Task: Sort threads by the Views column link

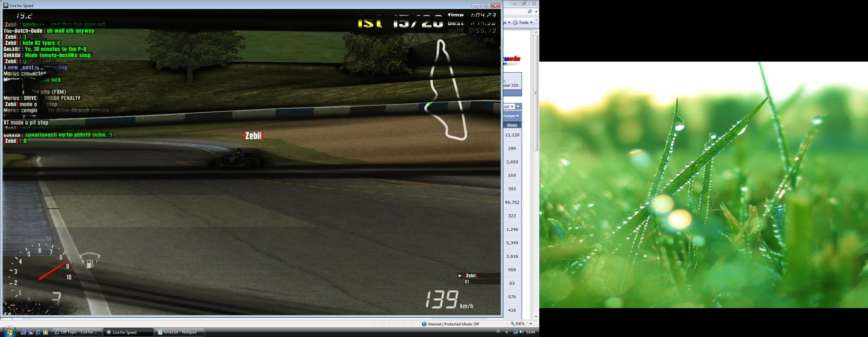Action: [511, 125]
